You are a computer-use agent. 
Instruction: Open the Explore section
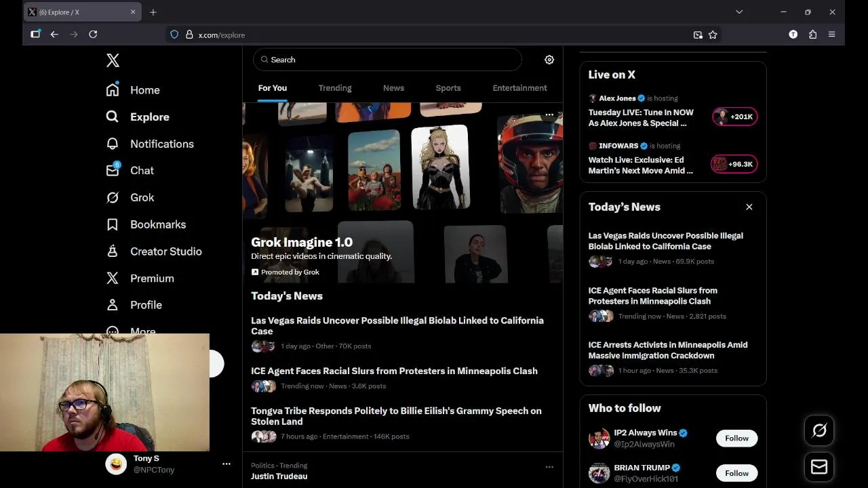[138, 117]
